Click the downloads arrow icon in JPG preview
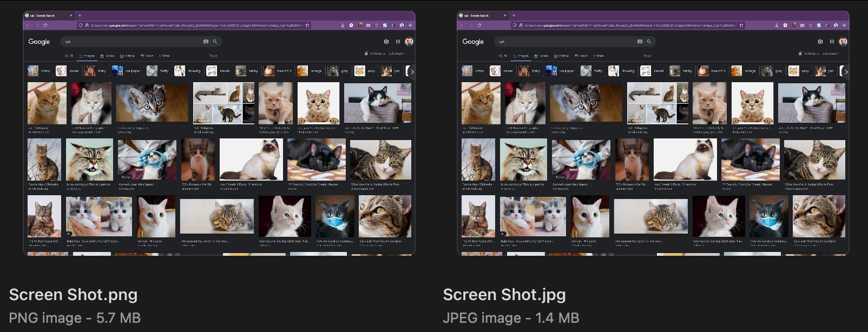This screenshot has height=332, width=868. (x=777, y=25)
